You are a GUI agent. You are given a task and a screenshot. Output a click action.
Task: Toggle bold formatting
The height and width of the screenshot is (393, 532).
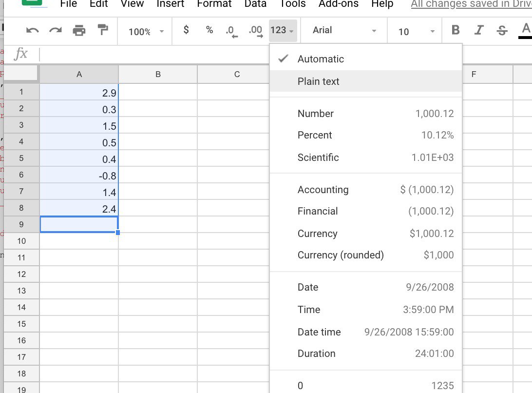pos(456,30)
